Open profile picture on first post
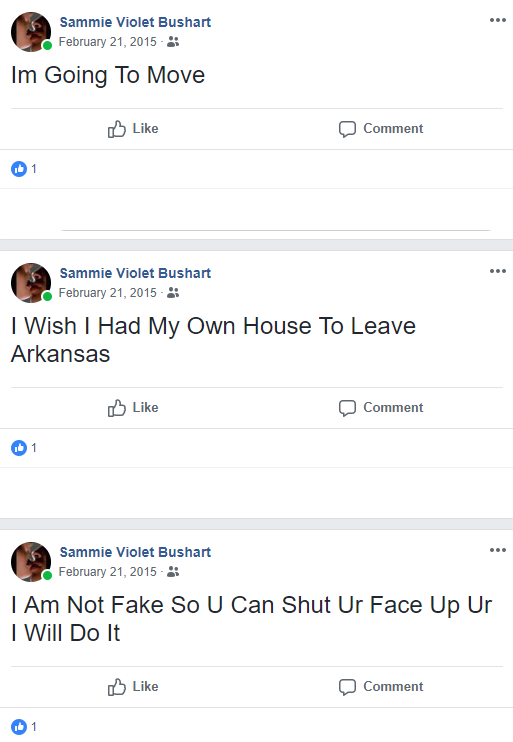513x742 pixels. [31, 32]
